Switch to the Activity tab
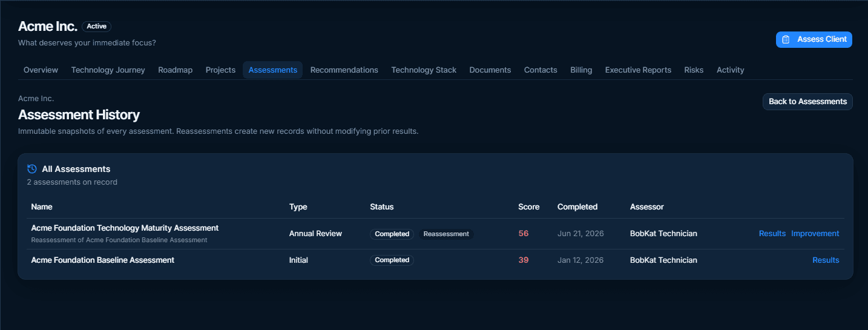The image size is (868, 330). pyautogui.click(x=731, y=70)
